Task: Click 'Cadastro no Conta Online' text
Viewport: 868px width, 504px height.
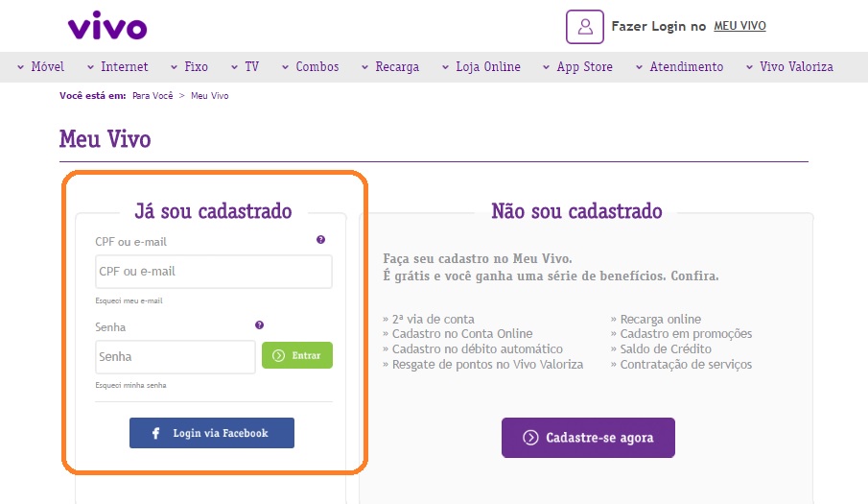Action: tap(462, 334)
